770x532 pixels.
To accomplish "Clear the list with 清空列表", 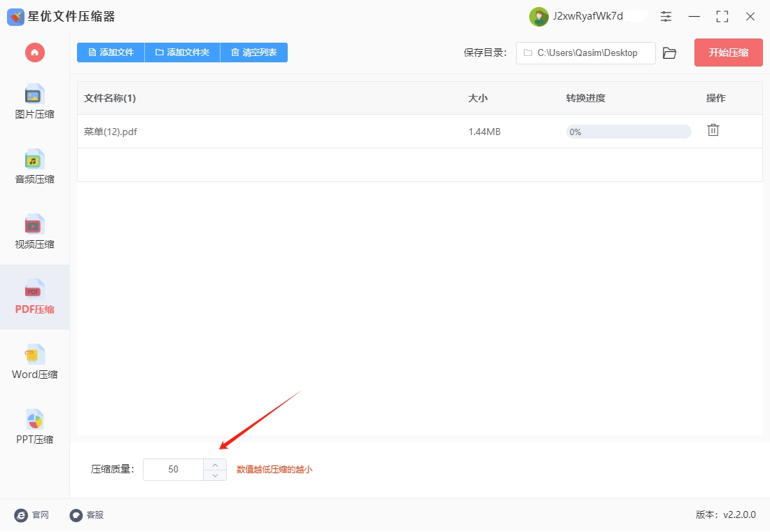I will [x=254, y=52].
